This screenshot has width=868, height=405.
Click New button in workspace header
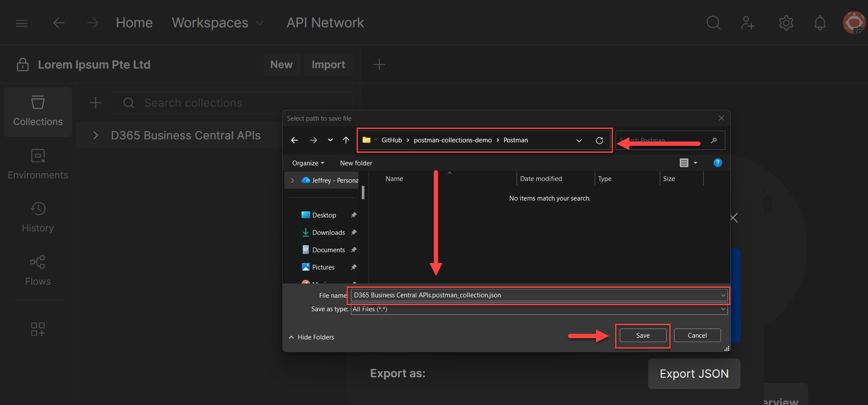tap(282, 65)
